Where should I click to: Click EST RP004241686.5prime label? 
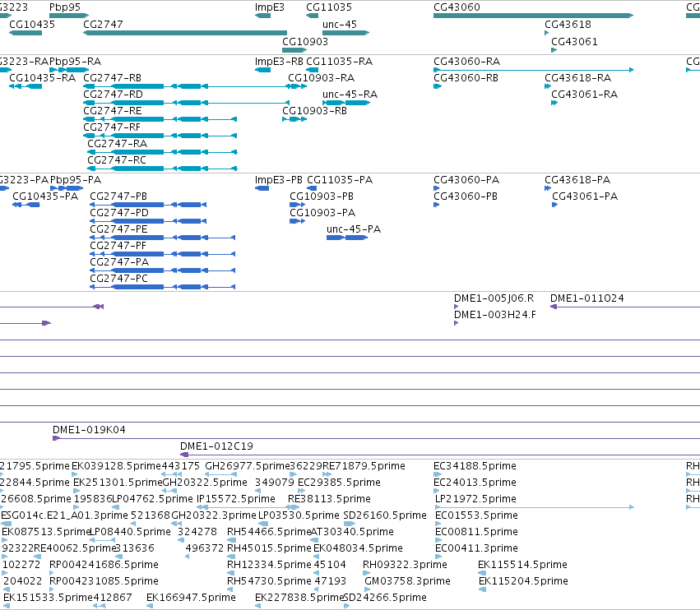[x=104, y=565]
